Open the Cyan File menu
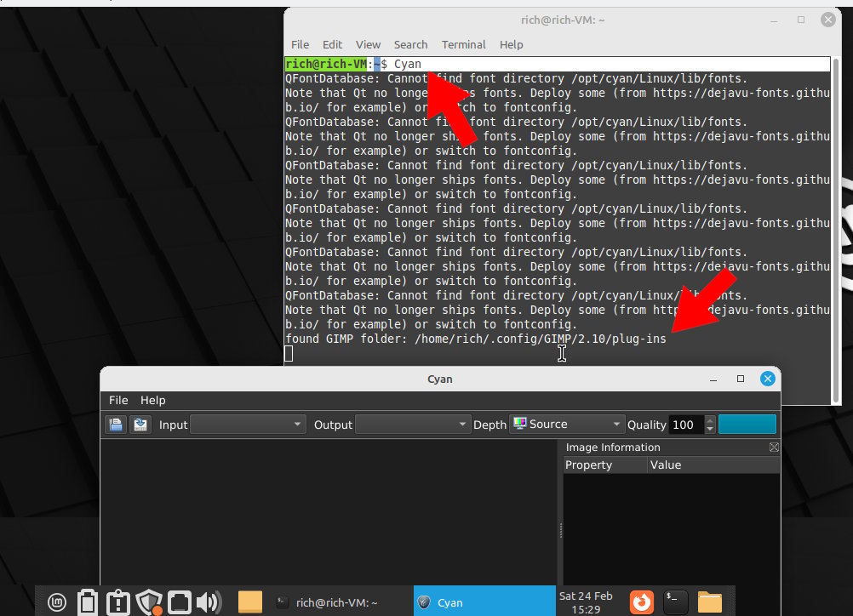The height and width of the screenshot is (616, 853). pyautogui.click(x=118, y=400)
